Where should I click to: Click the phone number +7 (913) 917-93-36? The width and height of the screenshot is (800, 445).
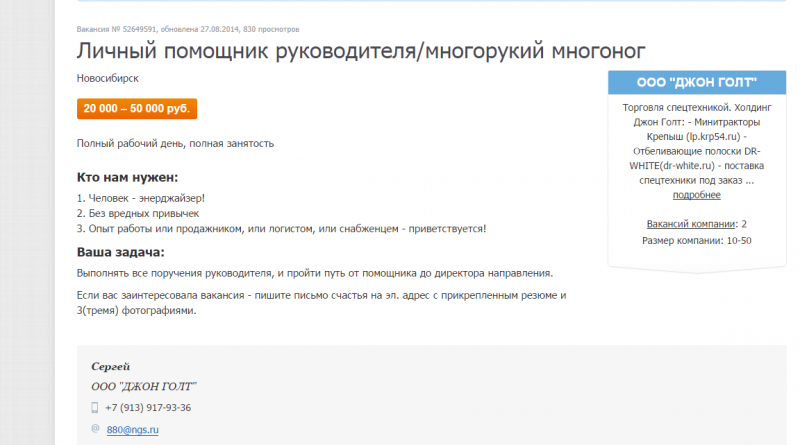148,408
